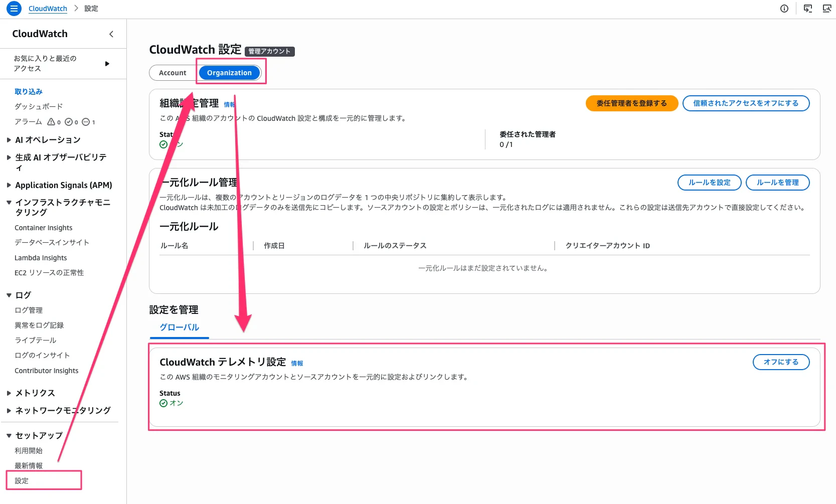836x504 pixels.
Task: Open the hamburger navigation menu
Action: pyautogui.click(x=14, y=9)
